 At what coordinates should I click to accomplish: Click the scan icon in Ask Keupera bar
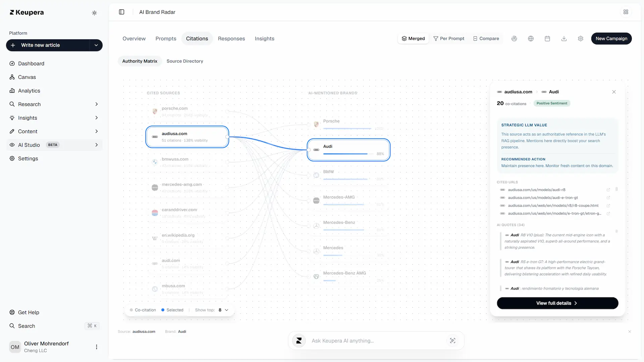tap(452, 341)
